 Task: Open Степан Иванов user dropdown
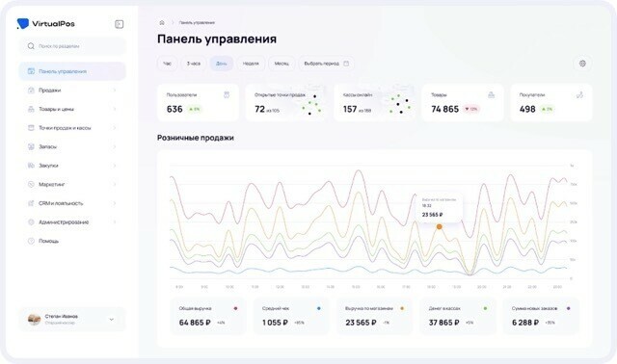tap(112, 319)
